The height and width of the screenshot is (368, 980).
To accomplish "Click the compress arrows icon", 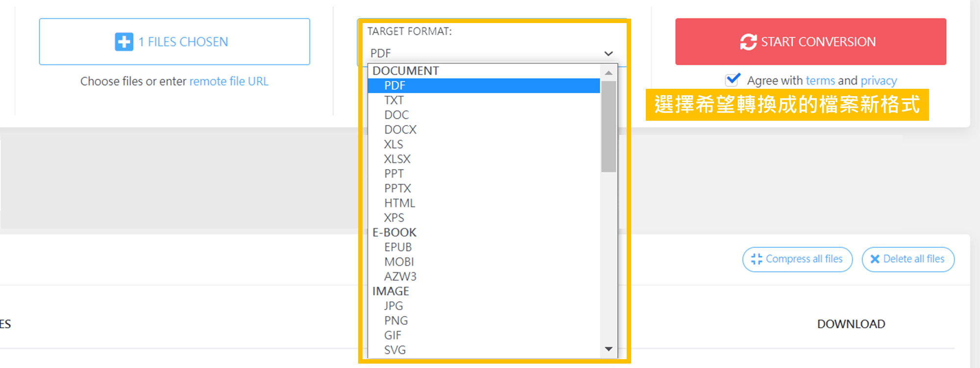I will coord(757,259).
